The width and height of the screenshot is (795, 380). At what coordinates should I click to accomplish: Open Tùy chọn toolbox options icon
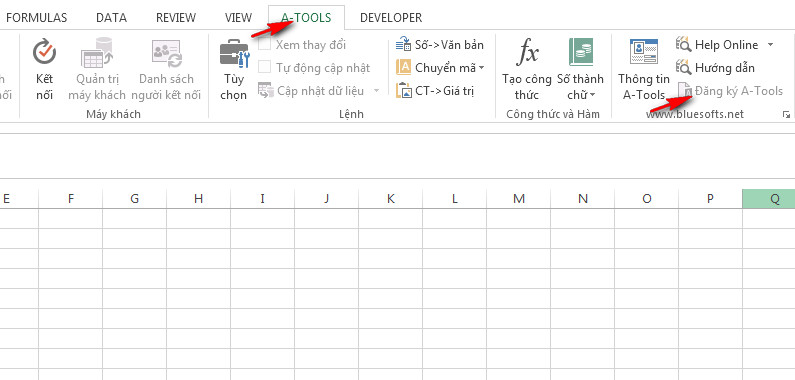(x=234, y=53)
